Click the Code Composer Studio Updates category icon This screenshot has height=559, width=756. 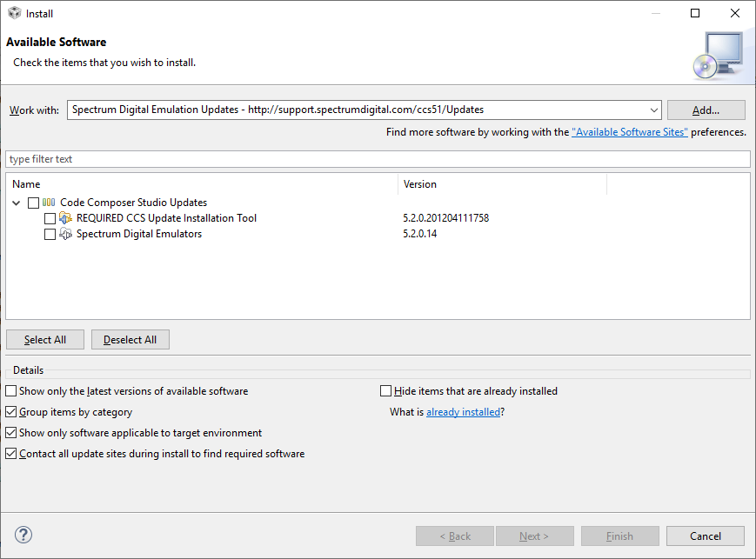coord(49,203)
